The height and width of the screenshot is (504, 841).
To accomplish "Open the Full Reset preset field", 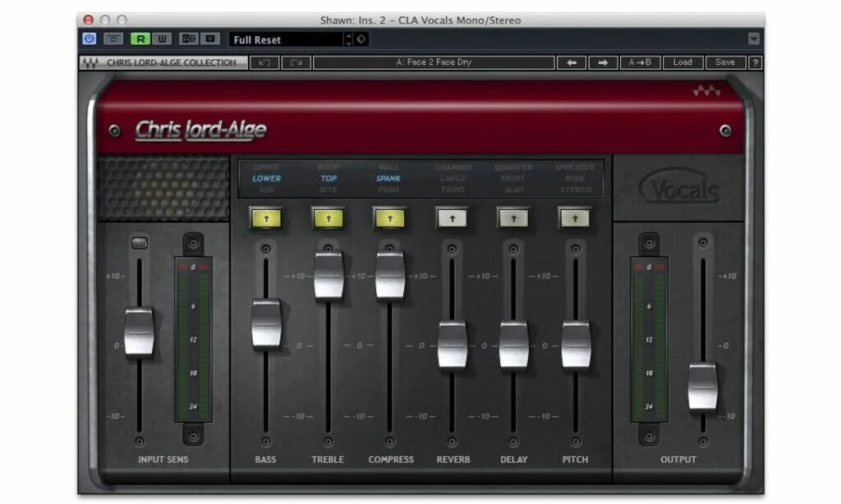I will [x=287, y=39].
